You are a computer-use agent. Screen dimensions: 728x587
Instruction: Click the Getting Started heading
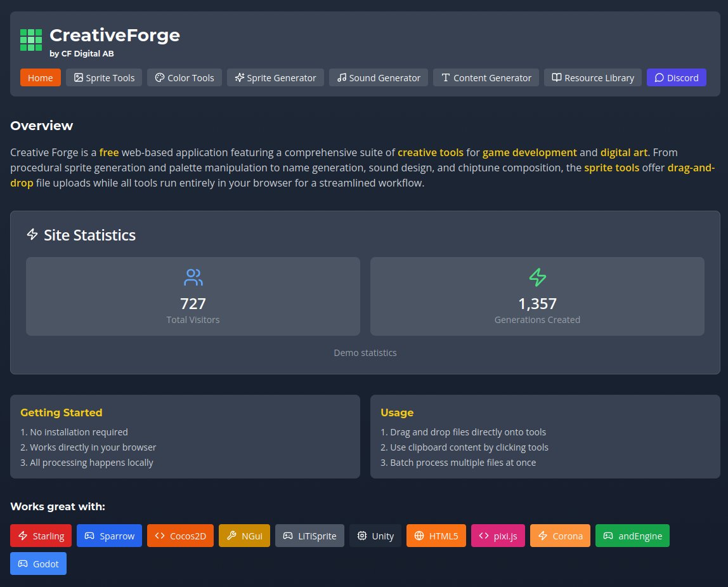[x=62, y=412]
